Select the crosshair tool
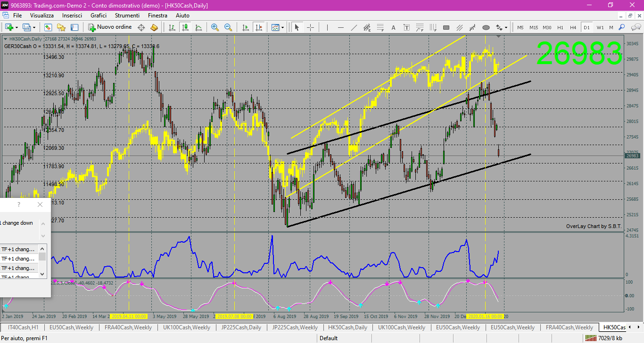This screenshot has height=343, width=644. [310, 27]
